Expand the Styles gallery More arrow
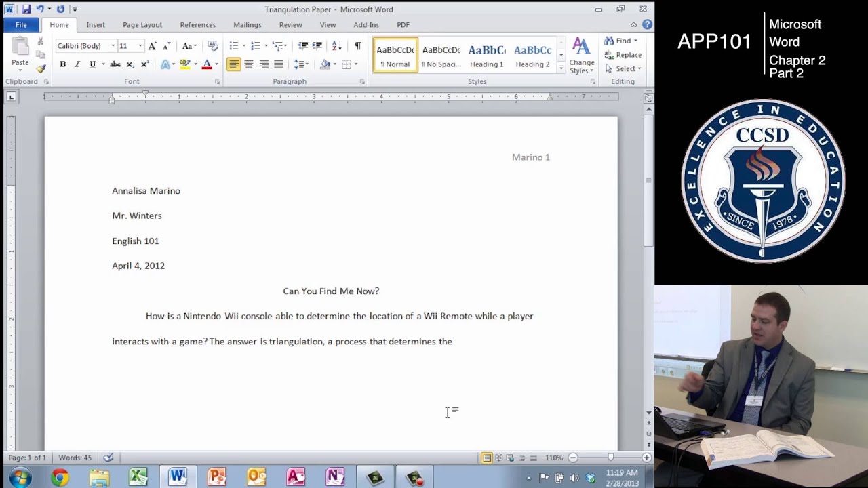The image size is (868, 488). (561, 68)
